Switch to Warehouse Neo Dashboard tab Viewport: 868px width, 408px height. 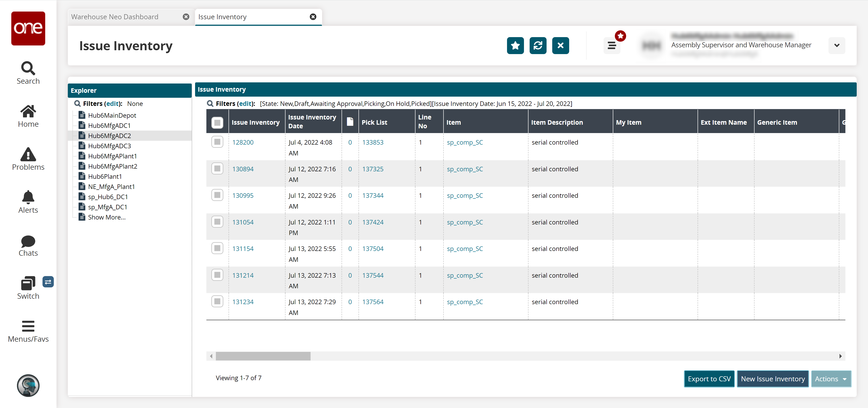(115, 17)
